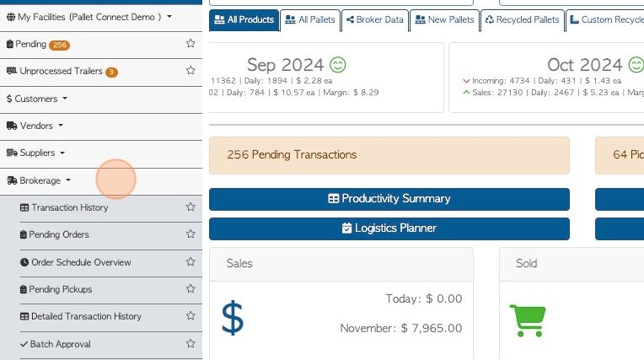The width and height of the screenshot is (644, 360).
Task: Click the Unprocessed Trailers trailer icon
Action: point(12,71)
